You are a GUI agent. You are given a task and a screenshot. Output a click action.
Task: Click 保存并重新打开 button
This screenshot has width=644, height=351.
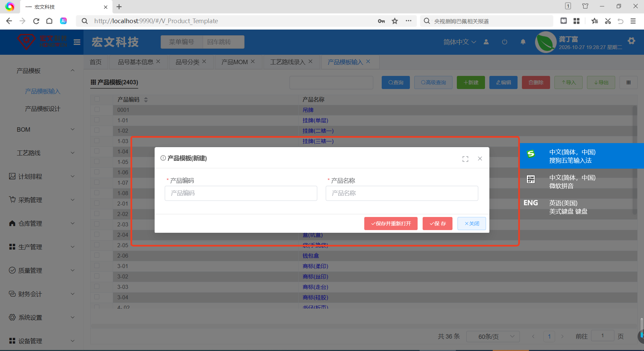coord(391,224)
